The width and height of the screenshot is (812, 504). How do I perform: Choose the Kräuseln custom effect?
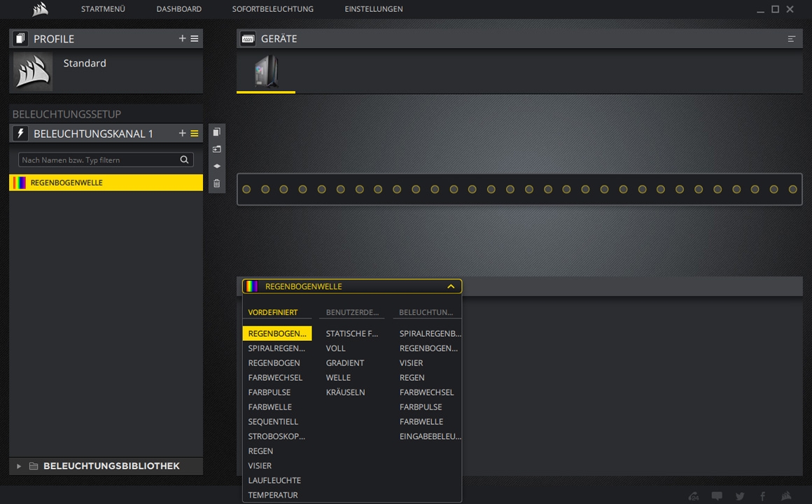(x=345, y=392)
